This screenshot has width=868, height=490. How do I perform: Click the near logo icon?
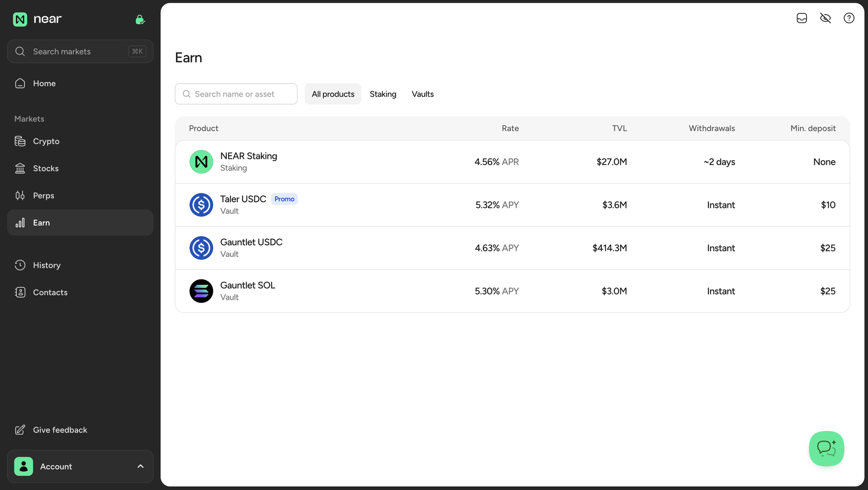pyautogui.click(x=20, y=20)
